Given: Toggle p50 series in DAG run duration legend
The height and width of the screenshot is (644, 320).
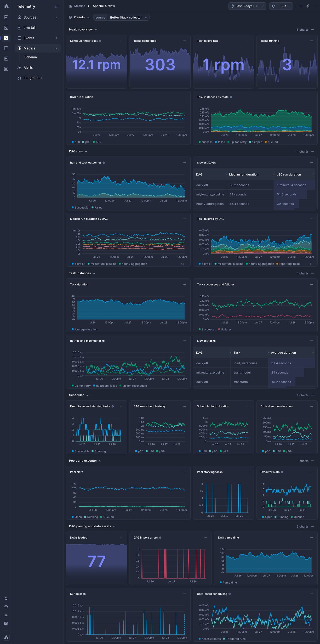Looking at the screenshot, I should [76, 142].
